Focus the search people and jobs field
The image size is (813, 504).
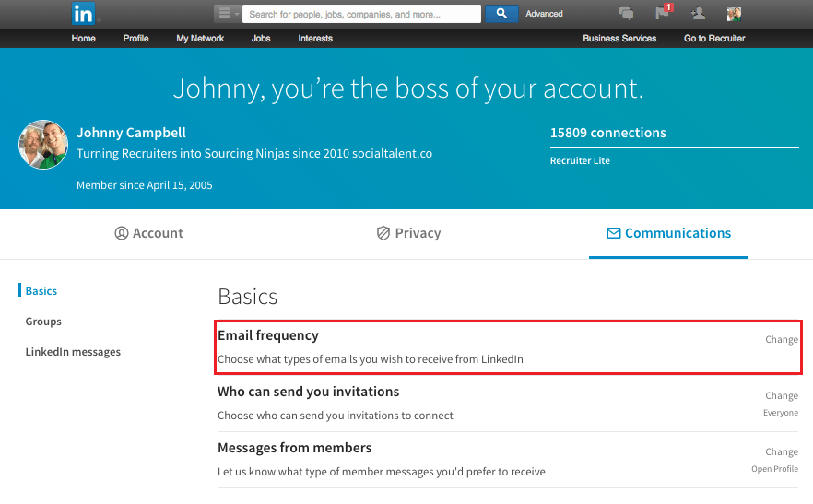pos(361,14)
